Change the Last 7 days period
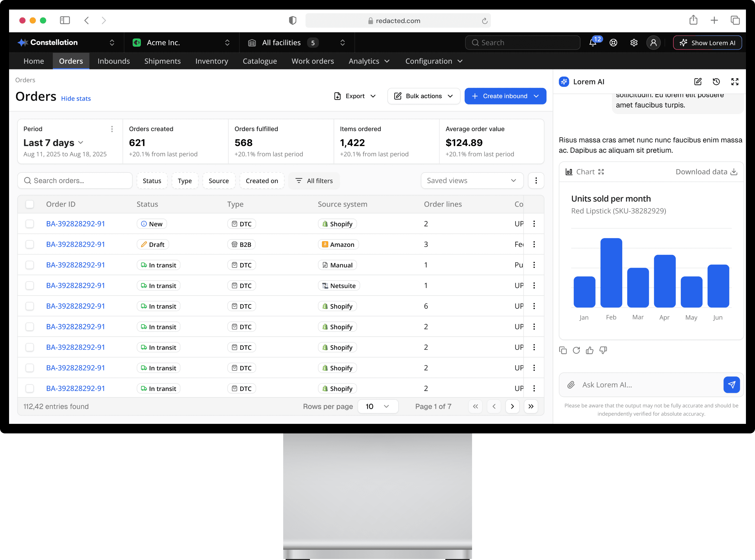Screen dimensions: 755x560 click(53, 143)
